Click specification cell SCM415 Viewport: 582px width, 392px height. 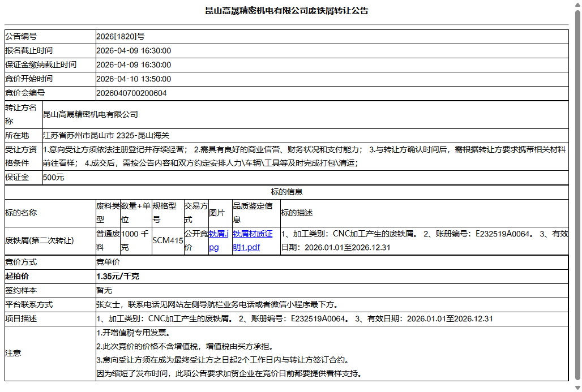pyautogui.click(x=168, y=241)
